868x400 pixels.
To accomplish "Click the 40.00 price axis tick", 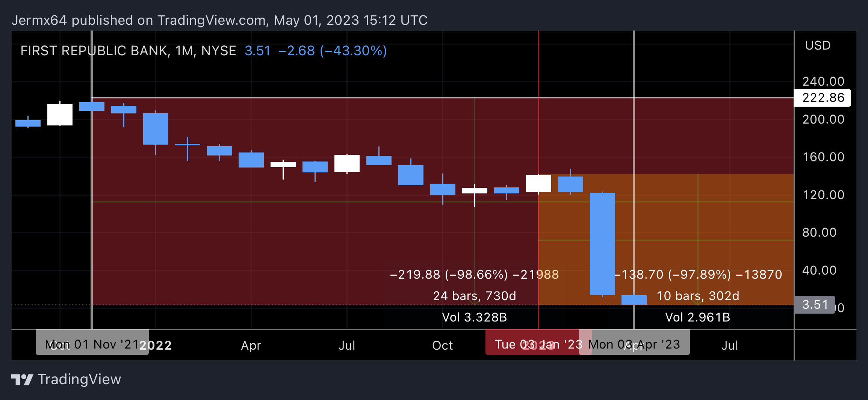I will 820,270.
